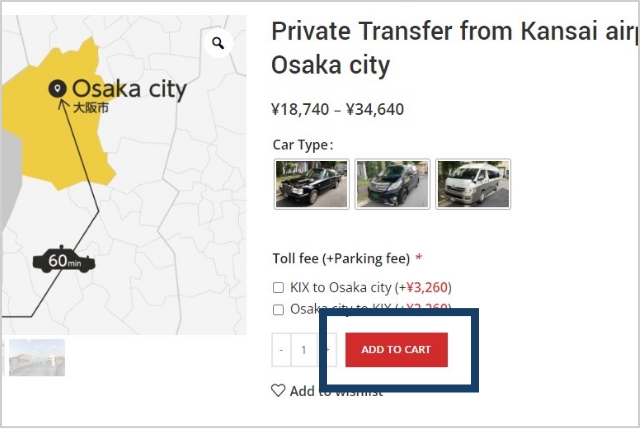Tick the Osaka city to KIX checkbox

click(279, 310)
